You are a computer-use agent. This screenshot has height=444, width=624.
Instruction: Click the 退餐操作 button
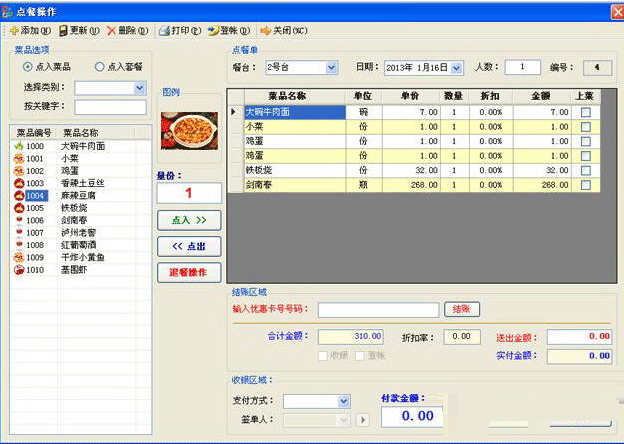(x=189, y=273)
